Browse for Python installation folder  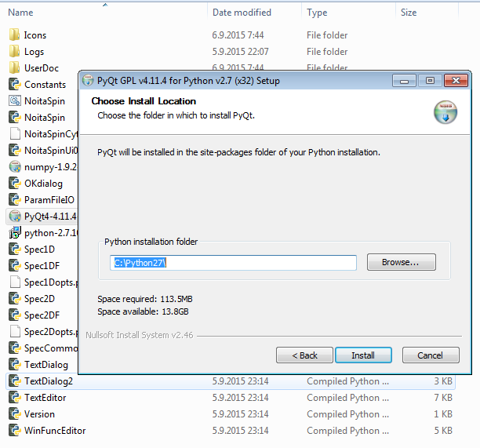(x=401, y=262)
